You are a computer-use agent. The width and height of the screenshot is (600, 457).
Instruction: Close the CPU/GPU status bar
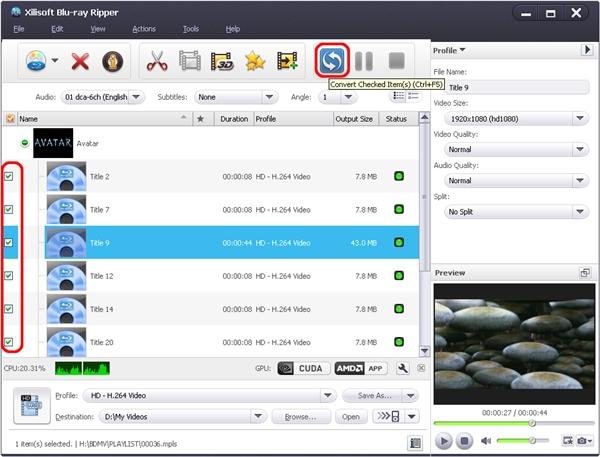tap(421, 368)
